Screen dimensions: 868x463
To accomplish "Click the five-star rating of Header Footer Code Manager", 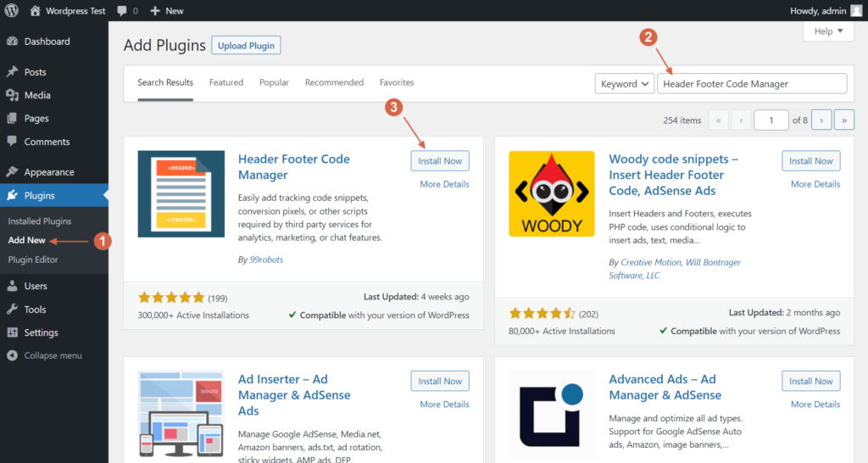I will [171, 298].
